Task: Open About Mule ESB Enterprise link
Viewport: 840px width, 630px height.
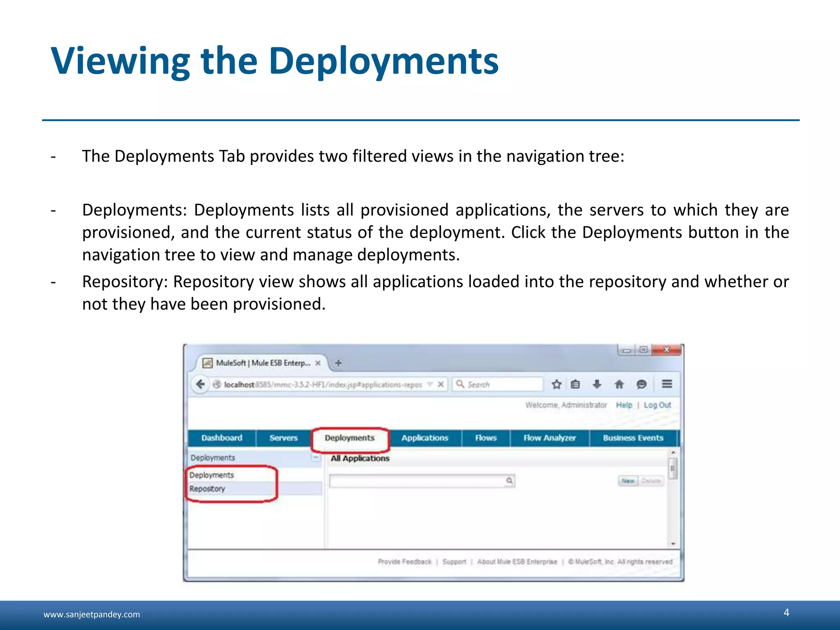Action: (x=517, y=562)
